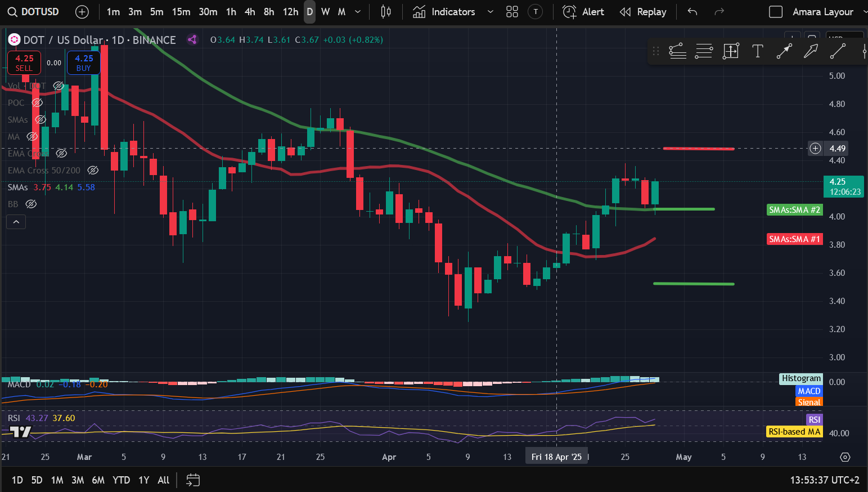Select the hollow arrow drawing tool
The width and height of the screenshot is (868, 492).
coord(811,51)
